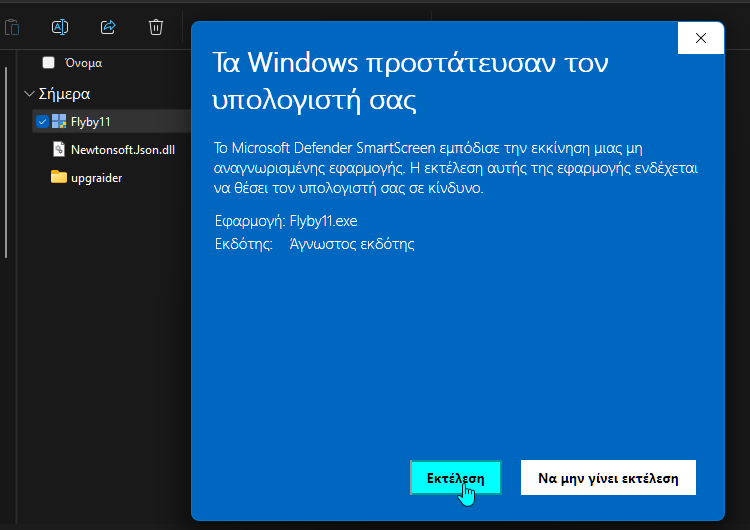Screen dimensions: 750x530
Task: Select the Newtonsoft.Json.dll file name
Action: (123, 150)
